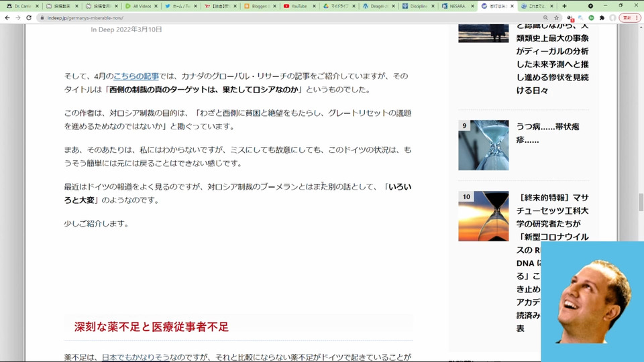
Task: Close the Deagel tab
Action: [393, 6]
